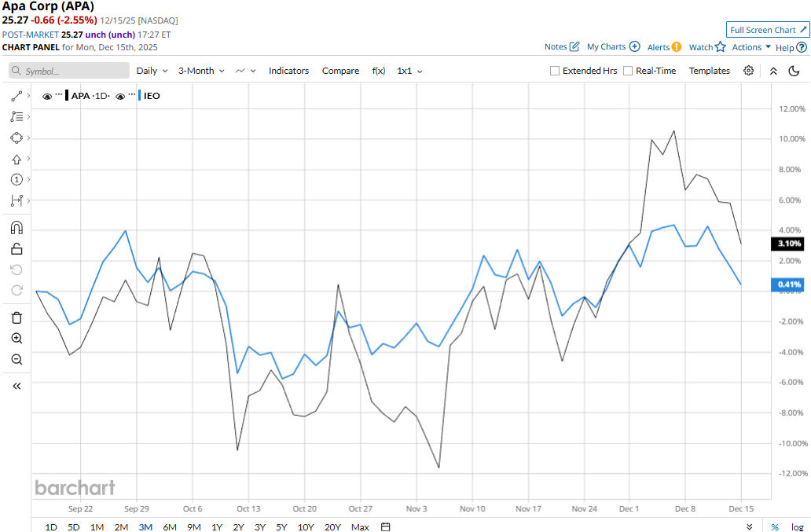Add APA to Watch star icon
The height and width of the screenshot is (532, 811).
[x=721, y=47]
